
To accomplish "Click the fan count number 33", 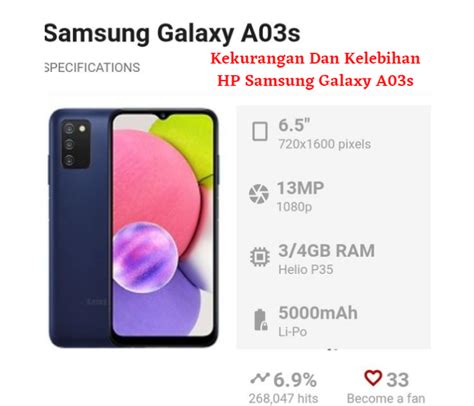I will point(397,380).
